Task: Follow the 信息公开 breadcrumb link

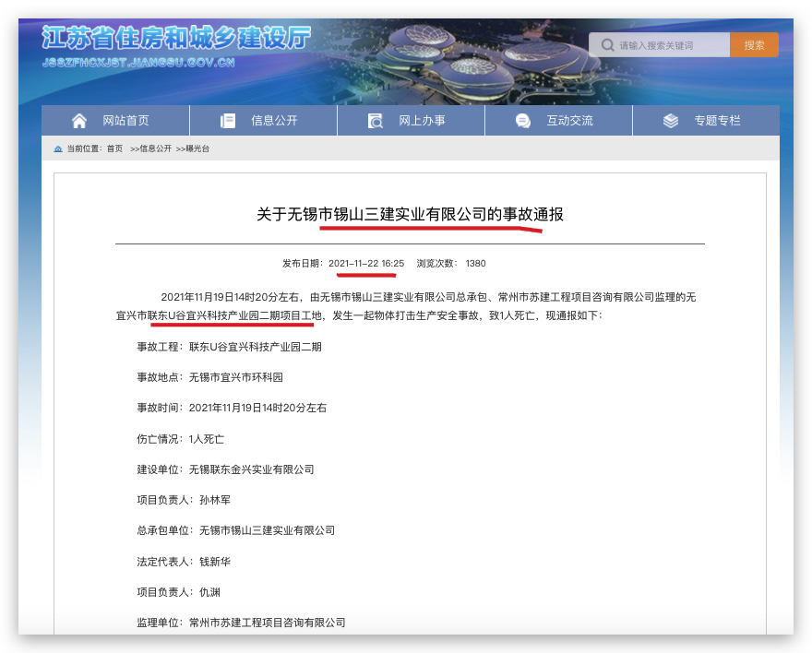Action: pos(155,148)
